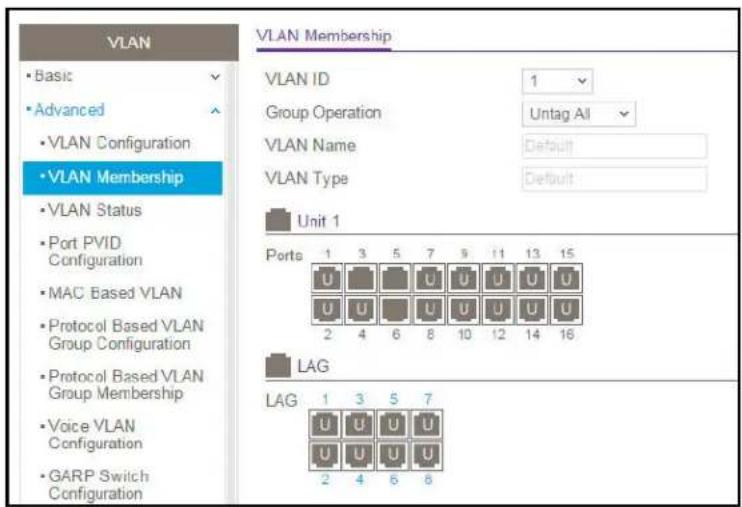Open Voice VLAN Configuration page

coord(95,435)
